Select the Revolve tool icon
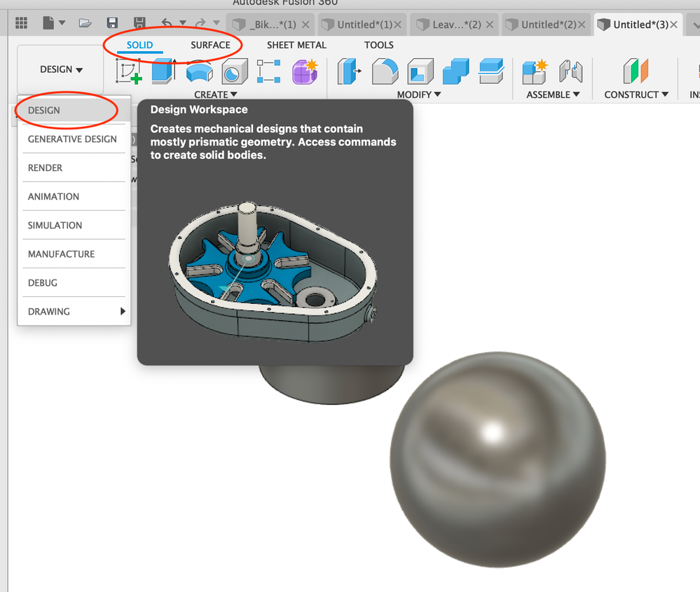The width and height of the screenshot is (700, 592). (x=199, y=71)
